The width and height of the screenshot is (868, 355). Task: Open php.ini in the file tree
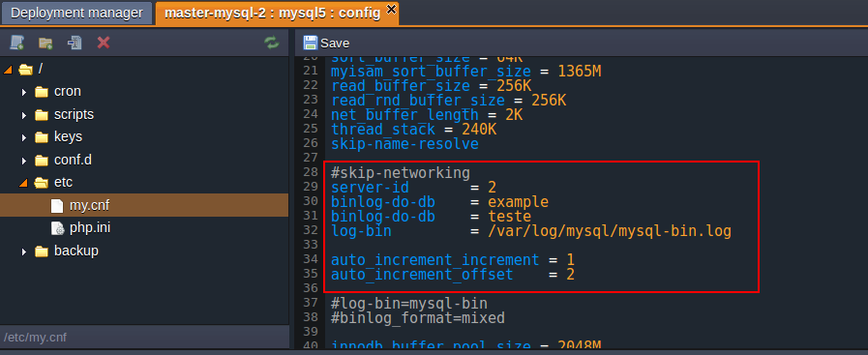[90, 228]
